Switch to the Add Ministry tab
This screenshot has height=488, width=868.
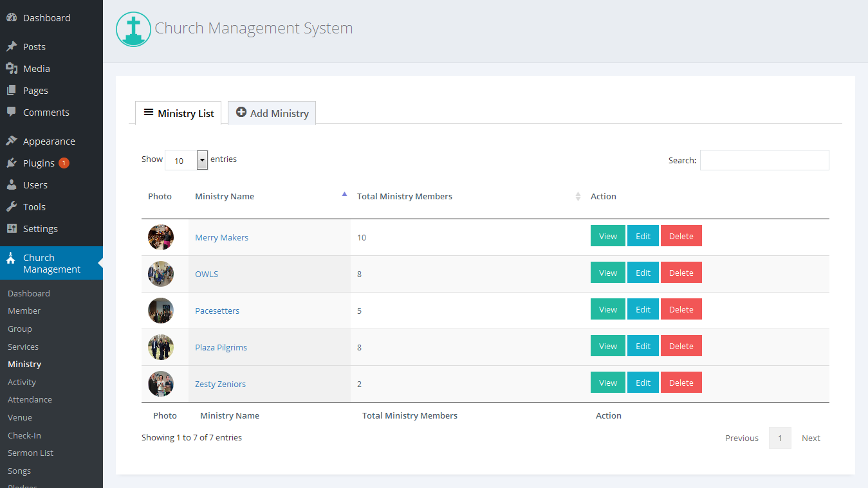(272, 113)
